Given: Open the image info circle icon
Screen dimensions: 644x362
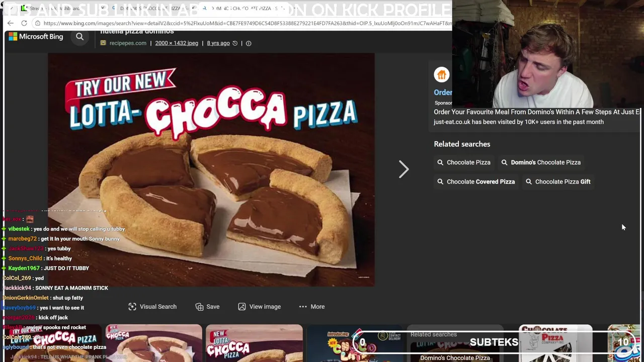Looking at the screenshot, I should 249,43.
